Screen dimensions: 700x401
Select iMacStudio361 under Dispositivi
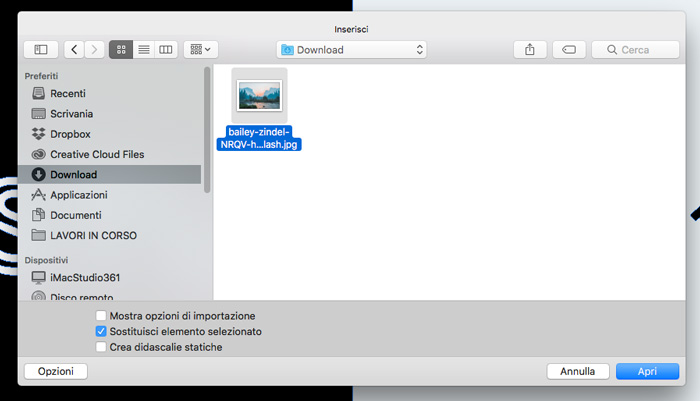pos(110,277)
